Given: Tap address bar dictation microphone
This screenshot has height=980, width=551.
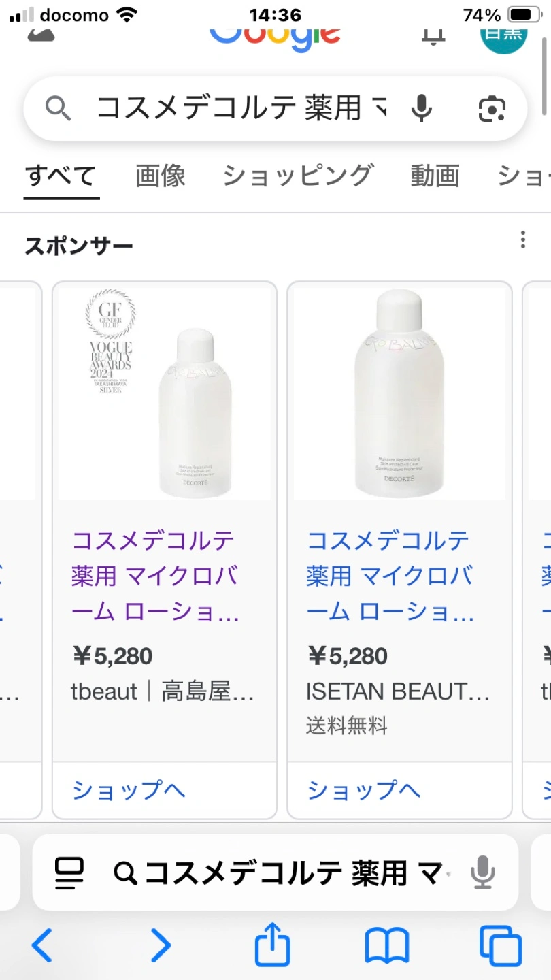Looking at the screenshot, I should pyautogui.click(x=483, y=872).
